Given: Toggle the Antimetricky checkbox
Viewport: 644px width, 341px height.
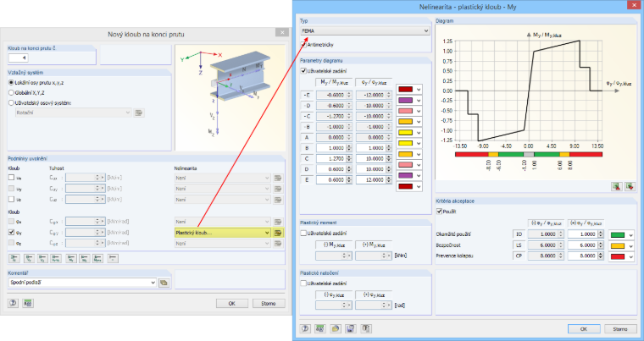Looking at the screenshot, I should pos(304,44).
